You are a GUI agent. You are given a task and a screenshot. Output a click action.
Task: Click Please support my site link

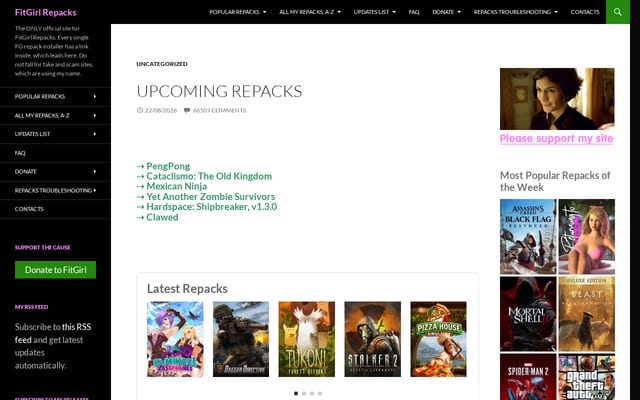(x=556, y=138)
